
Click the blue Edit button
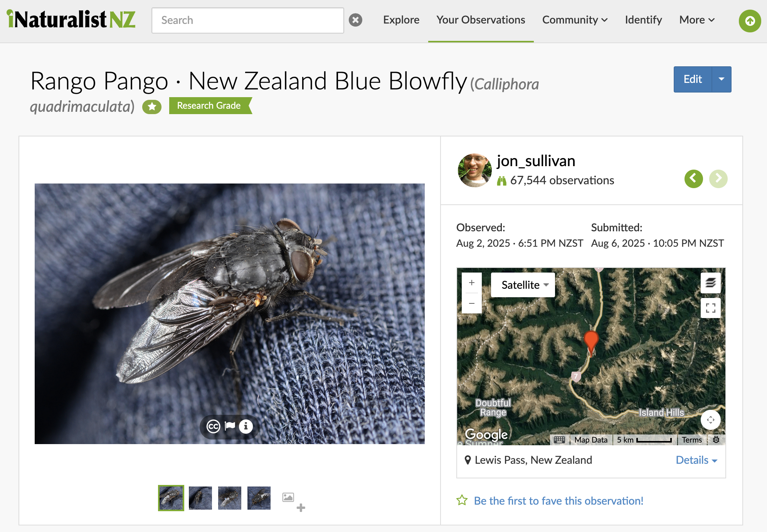click(x=693, y=79)
